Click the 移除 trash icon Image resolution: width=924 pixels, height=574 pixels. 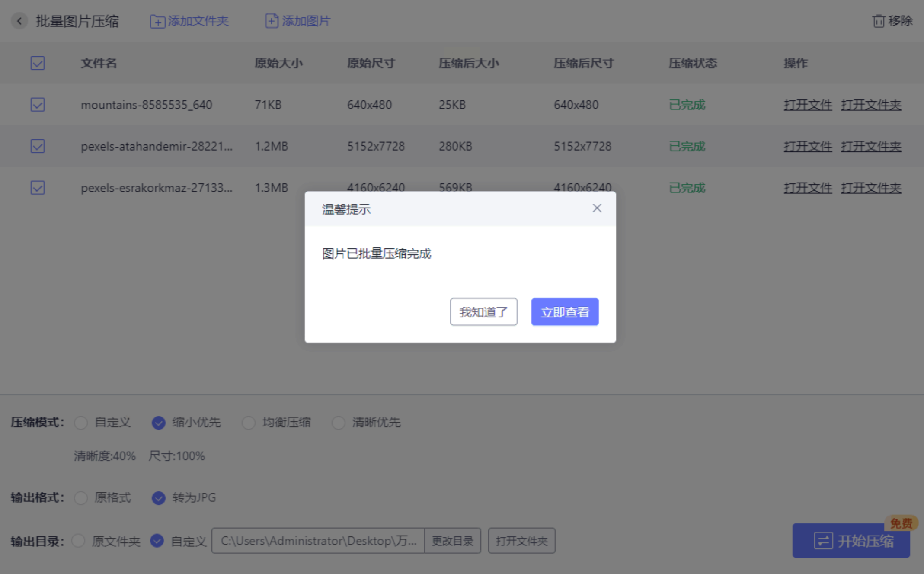(878, 21)
